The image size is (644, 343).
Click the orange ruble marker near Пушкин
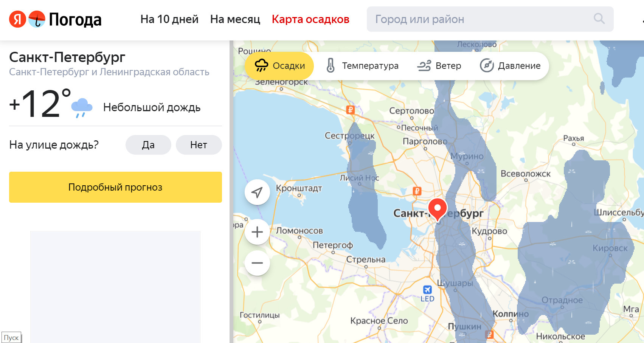[489, 334]
